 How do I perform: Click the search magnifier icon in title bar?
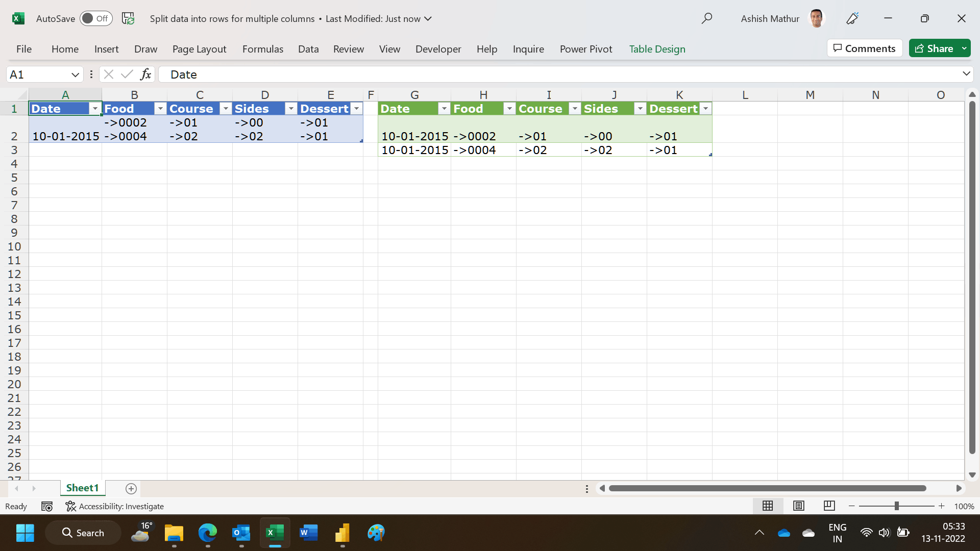(706, 19)
